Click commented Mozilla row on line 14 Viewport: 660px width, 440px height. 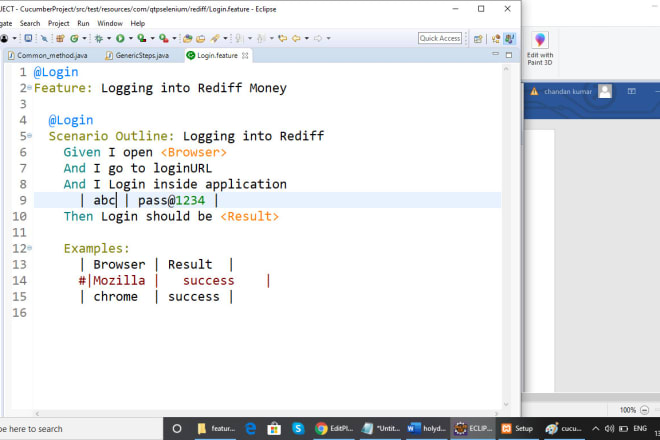click(174, 280)
